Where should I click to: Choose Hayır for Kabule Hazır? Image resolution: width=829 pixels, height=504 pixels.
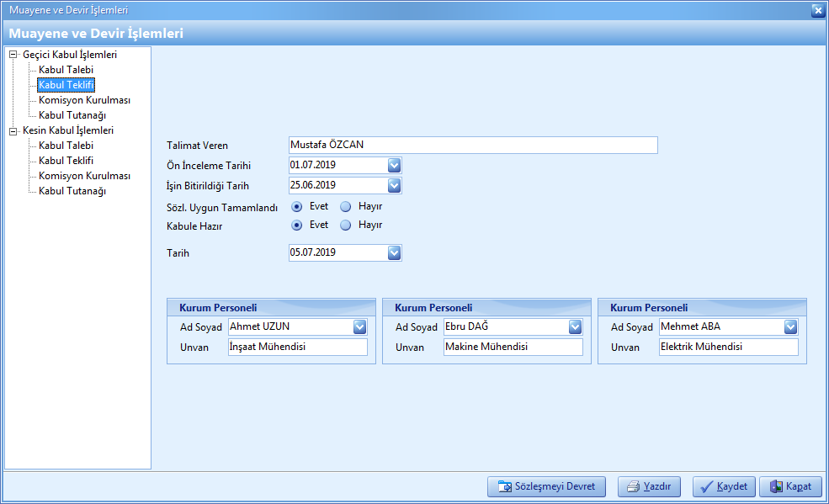coord(346,225)
